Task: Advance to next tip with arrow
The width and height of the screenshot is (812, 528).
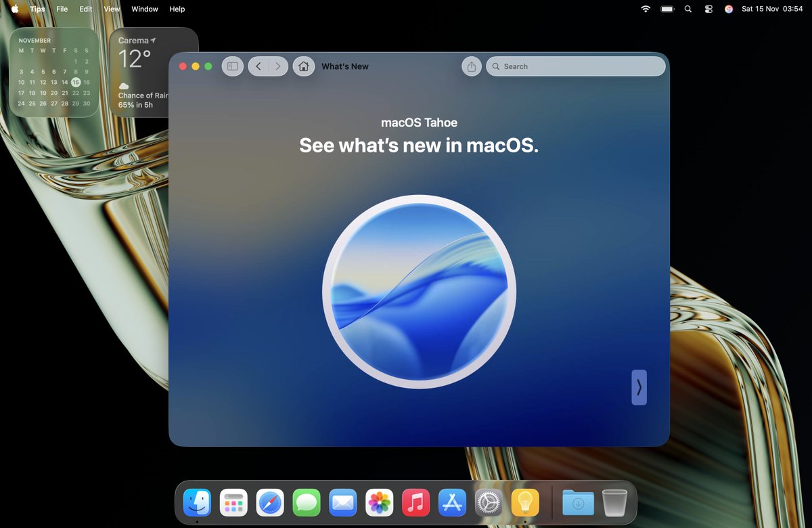Action: pyautogui.click(x=639, y=387)
